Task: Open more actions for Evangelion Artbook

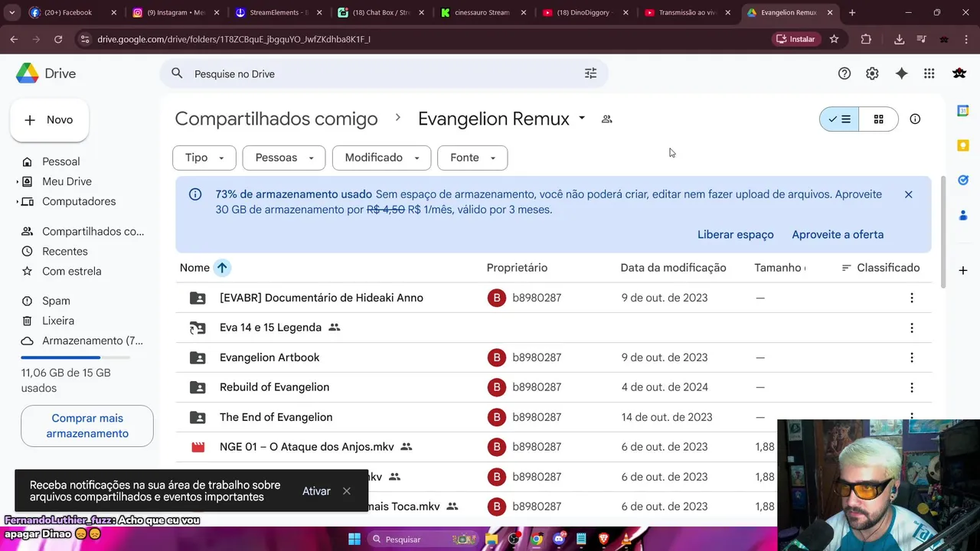Action: pyautogui.click(x=911, y=357)
